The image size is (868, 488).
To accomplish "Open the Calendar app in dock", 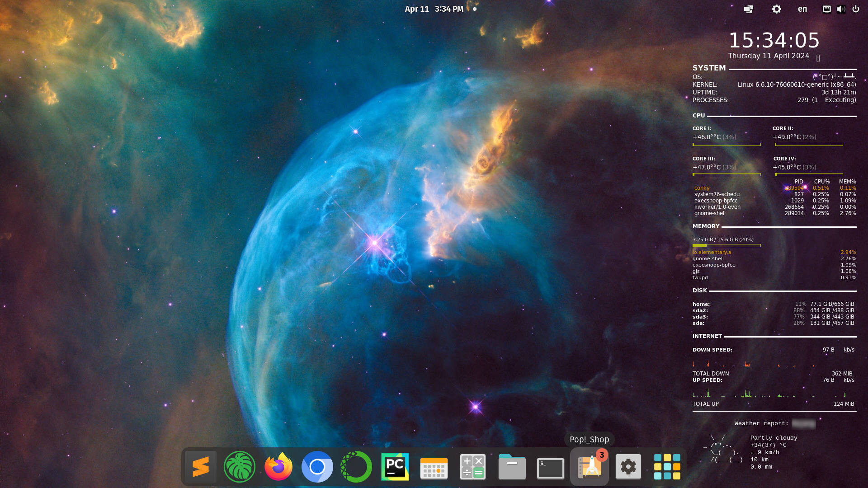I will 434,467.
